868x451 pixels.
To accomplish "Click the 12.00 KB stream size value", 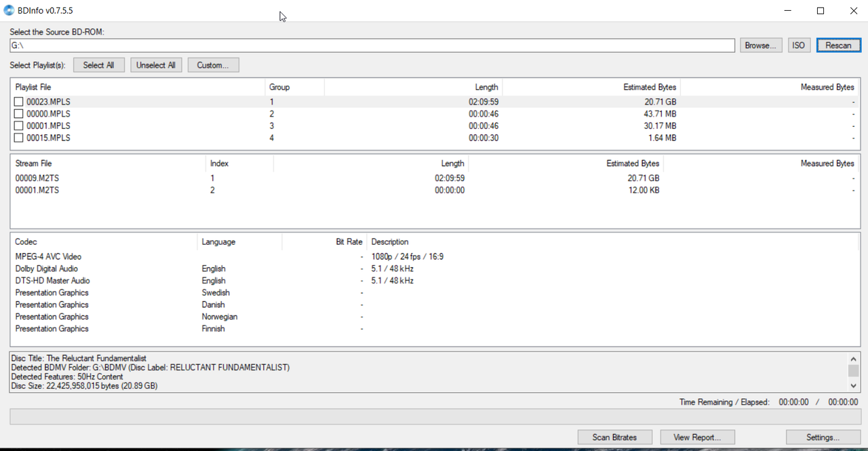I will (644, 191).
